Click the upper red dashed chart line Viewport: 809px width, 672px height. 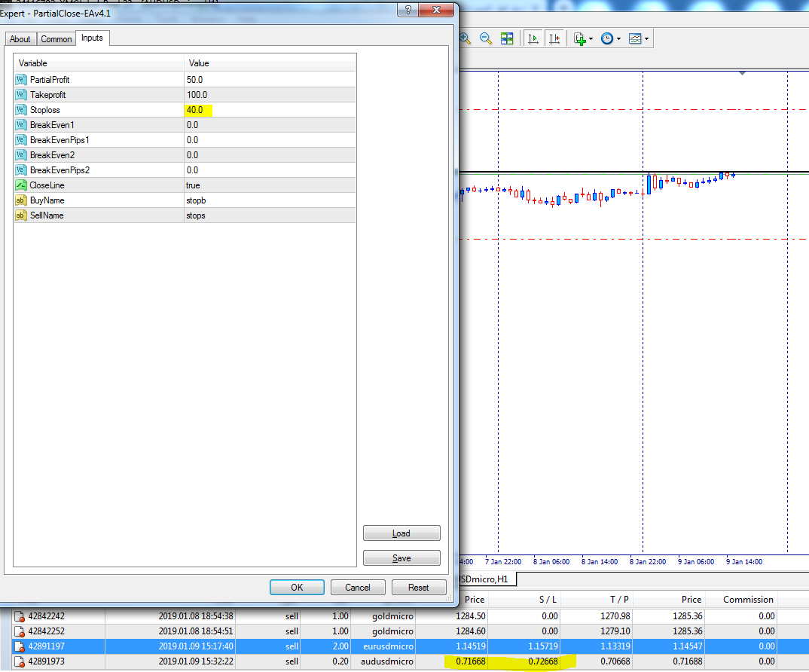tap(633, 109)
